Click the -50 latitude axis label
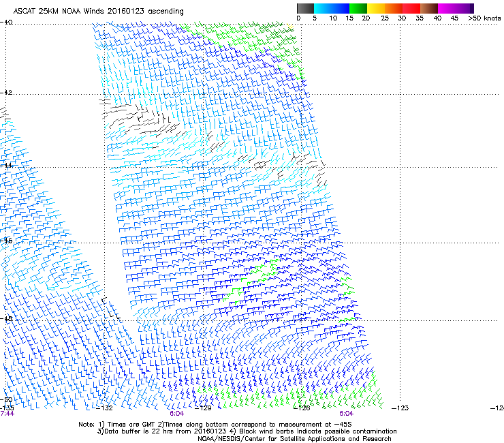 pos(6,400)
